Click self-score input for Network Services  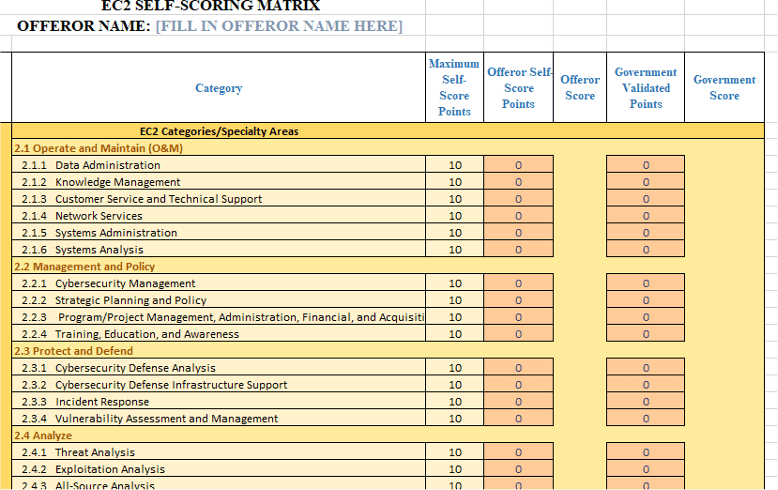[x=519, y=215]
